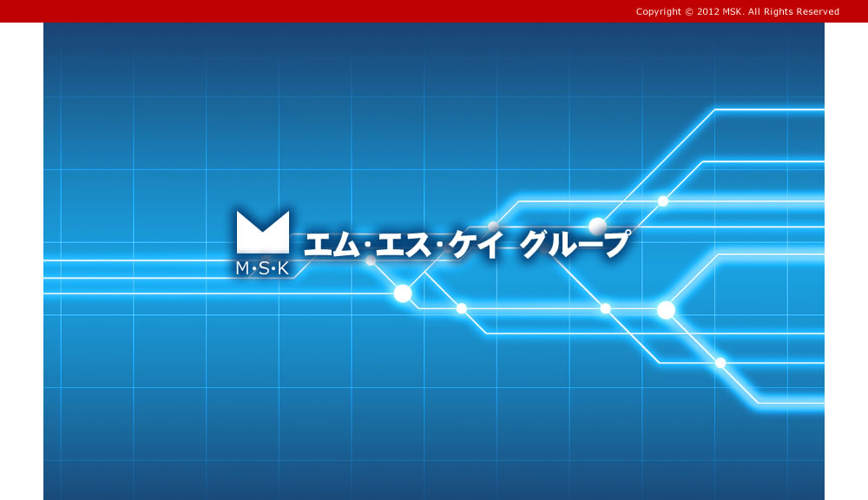Click the M·S·K lettering under the logo

(x=262, y=268)
